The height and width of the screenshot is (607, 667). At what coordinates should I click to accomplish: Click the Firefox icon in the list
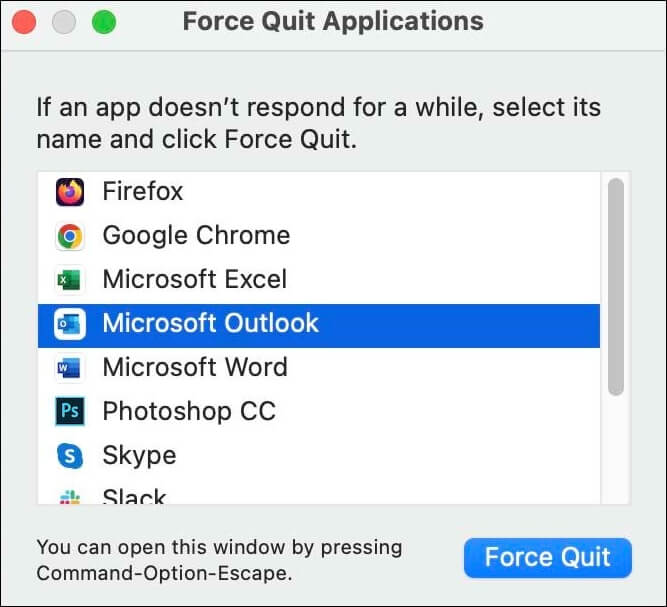[69, 191]
